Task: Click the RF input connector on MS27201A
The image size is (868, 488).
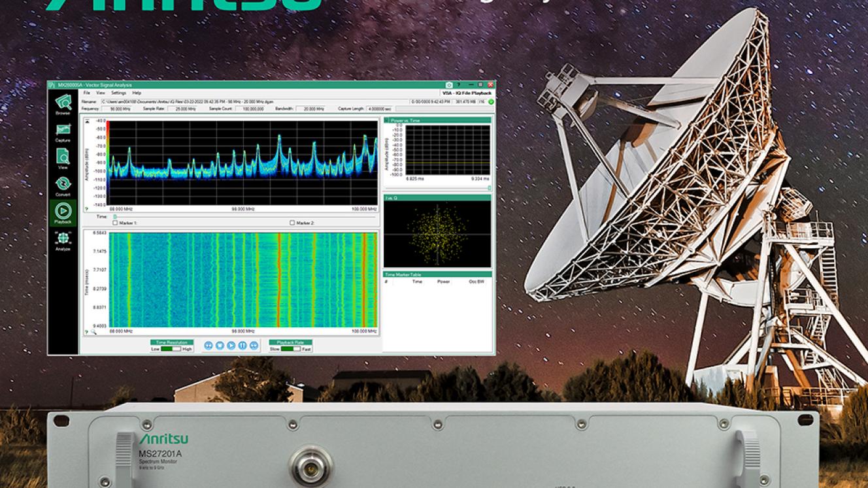Action: pos(310,467)
